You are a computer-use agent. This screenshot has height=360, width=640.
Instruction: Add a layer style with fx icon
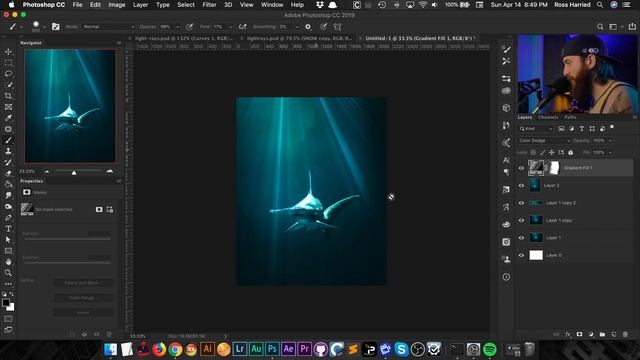coord(568,334)
